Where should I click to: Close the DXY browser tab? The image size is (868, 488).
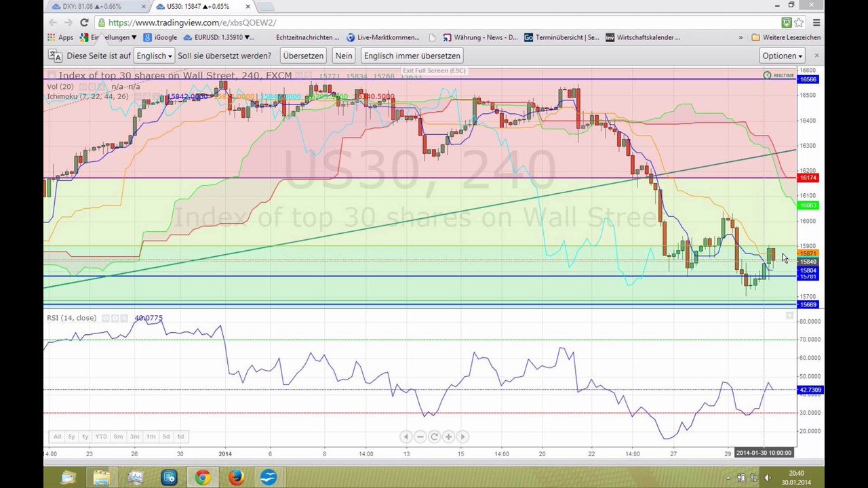click(x=144, y=7)
